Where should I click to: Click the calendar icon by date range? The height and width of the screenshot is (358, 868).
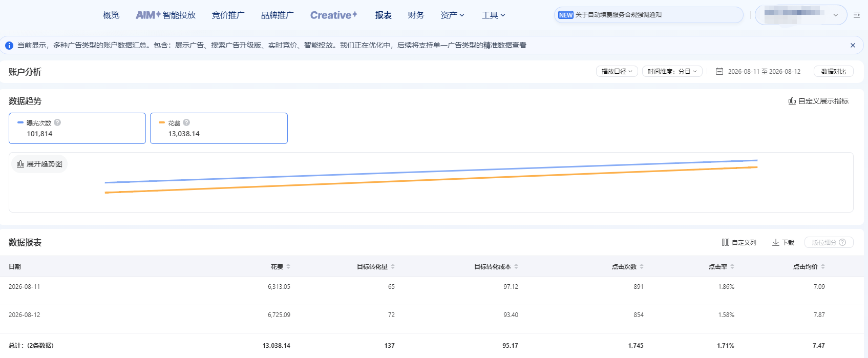click(719, 72)
